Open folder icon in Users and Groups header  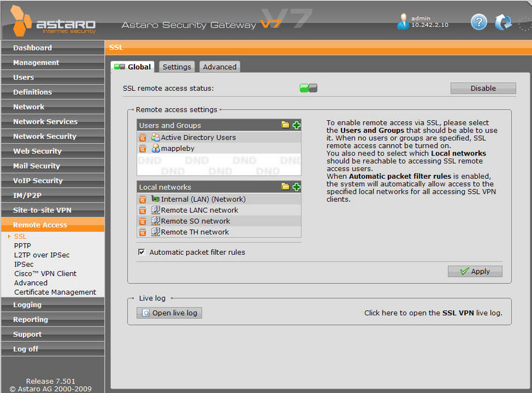click(285, 125)
